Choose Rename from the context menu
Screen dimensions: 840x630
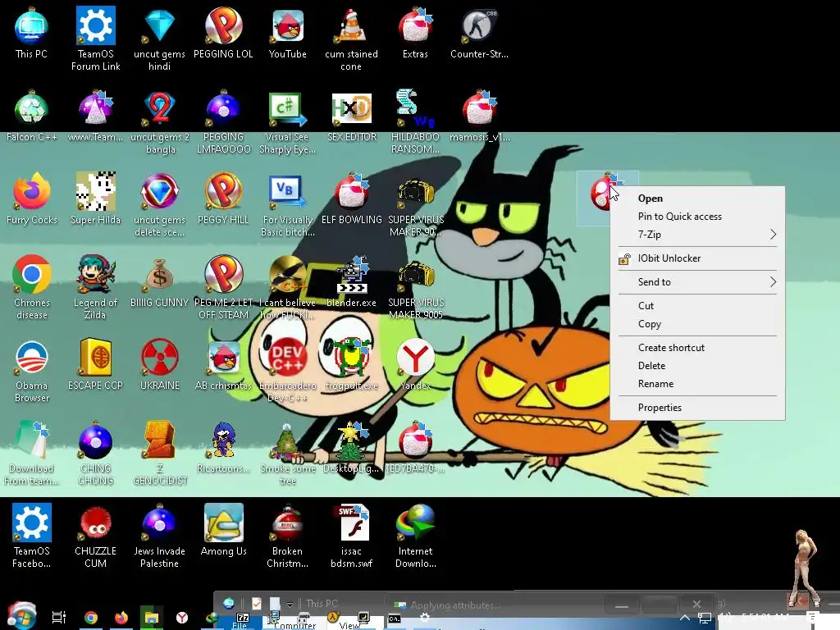(x=697, y=384)
